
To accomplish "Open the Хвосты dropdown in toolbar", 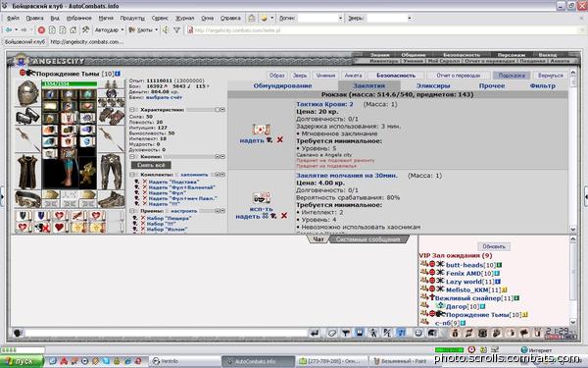I will [143, 30].
